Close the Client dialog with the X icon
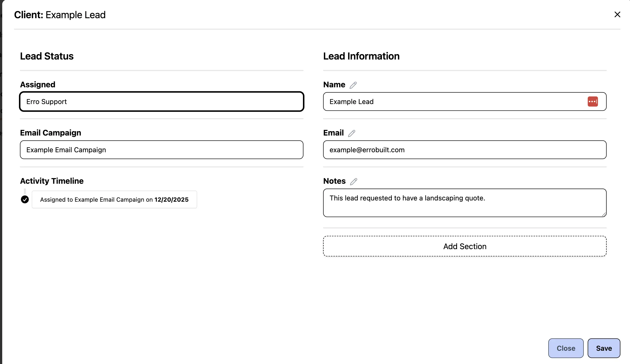The image size is (630, 364). click(617, 15)
